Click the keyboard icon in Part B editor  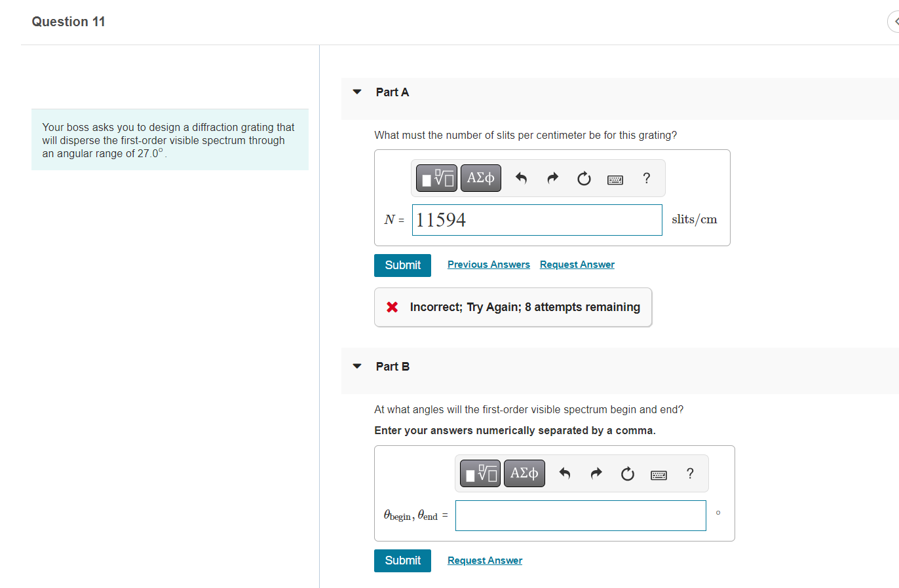[659, 473]
